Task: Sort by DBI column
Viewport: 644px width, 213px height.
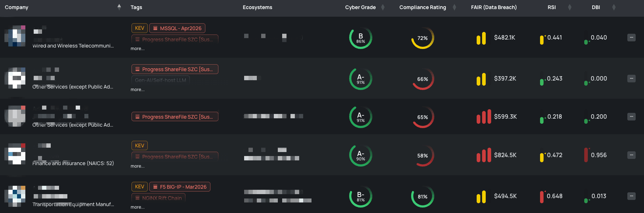Action: [614, 7]
